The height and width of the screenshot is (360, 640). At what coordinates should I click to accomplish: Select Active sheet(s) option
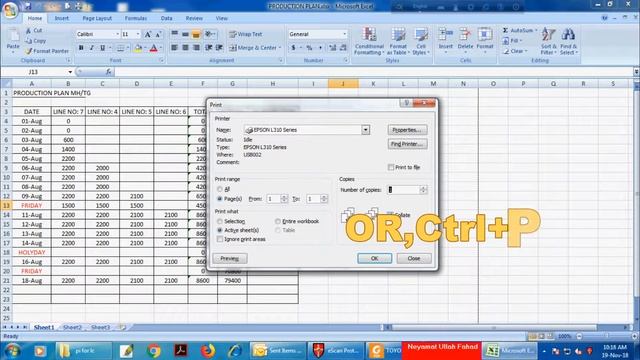pos(220,230)
